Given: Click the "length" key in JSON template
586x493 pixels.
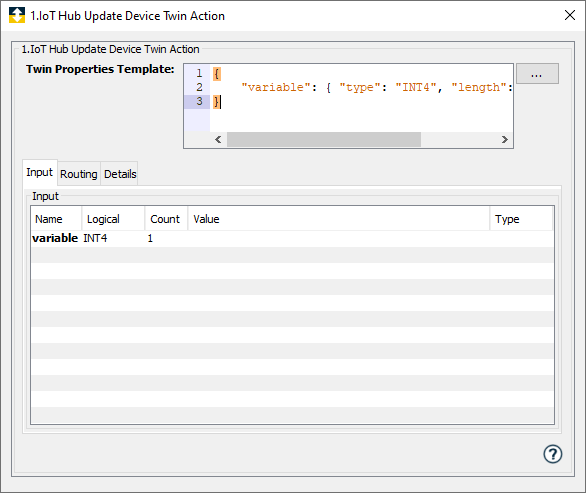Looking at the screenshot, I should click(479, 87).
